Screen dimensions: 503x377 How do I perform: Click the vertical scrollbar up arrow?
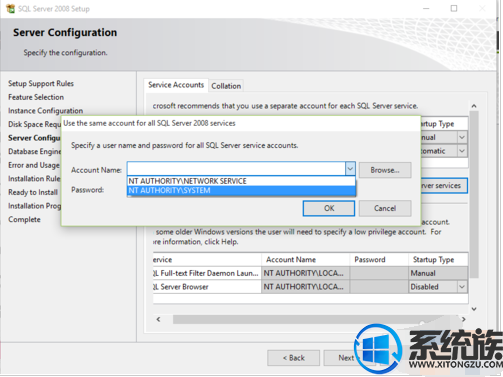(474, 106)
